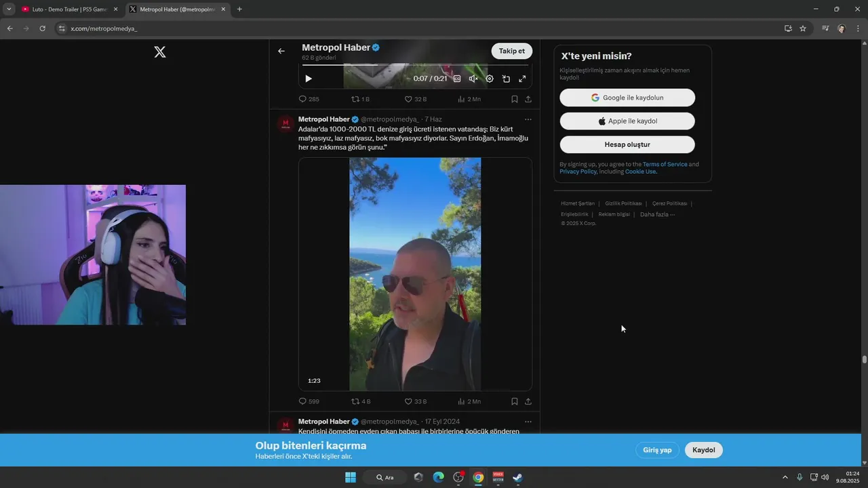868x488 pixels.
Task: Bookmark this page with the star icon
Action: pyautogui.click(x=803, y=28)
